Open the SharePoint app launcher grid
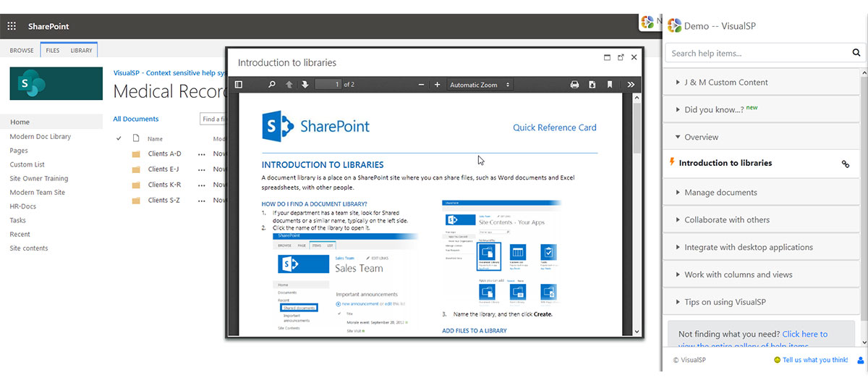The height and width of the screenshot is (386, 868). (12, 26)
